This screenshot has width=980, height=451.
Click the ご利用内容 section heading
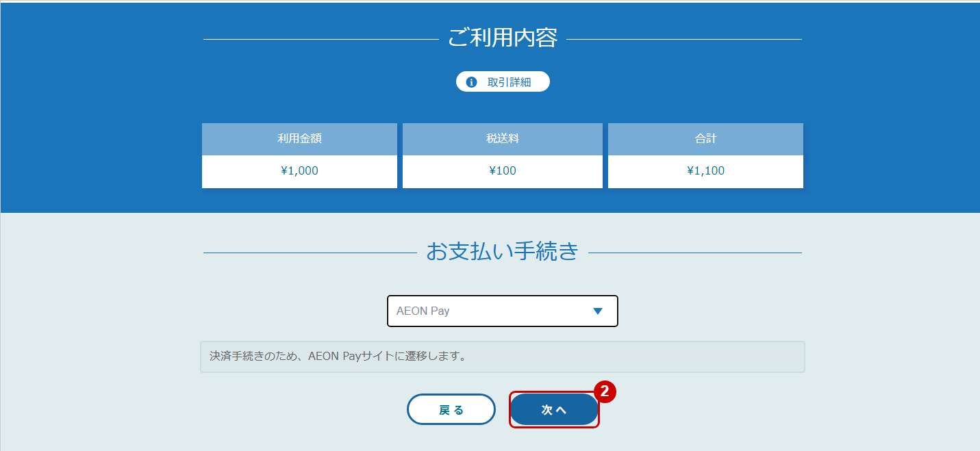coord(503,38)
